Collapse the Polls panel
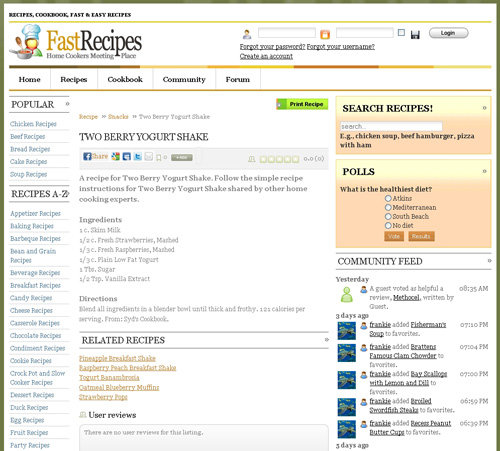 484,171
